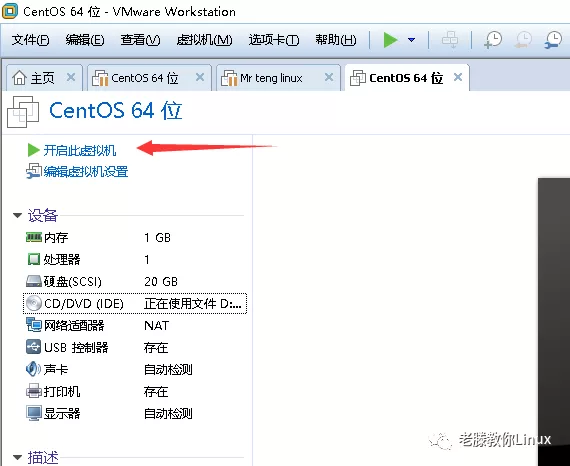570x466 pixels.
Task: Click the 处理器 processor icon
Action: point(34,259)
